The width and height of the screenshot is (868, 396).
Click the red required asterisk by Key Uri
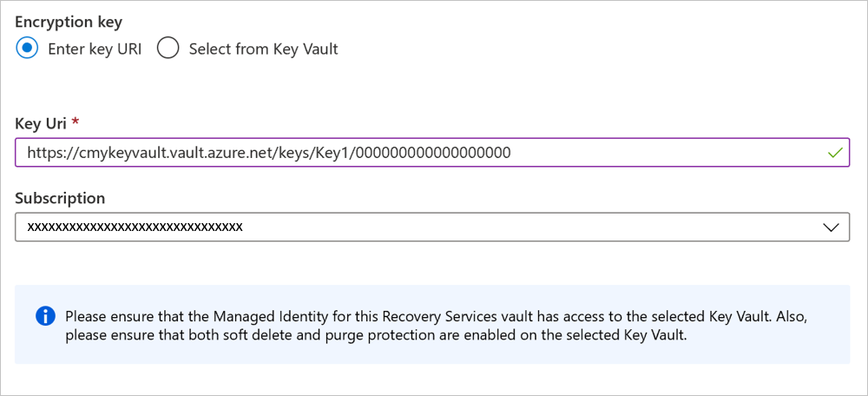[x=76, y=122]
